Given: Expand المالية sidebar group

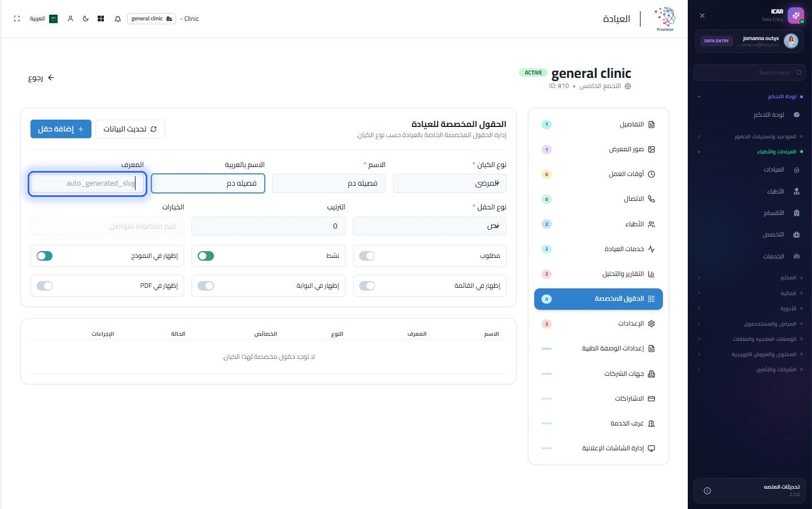Looking at the screenshot, I should coord(749,293).
